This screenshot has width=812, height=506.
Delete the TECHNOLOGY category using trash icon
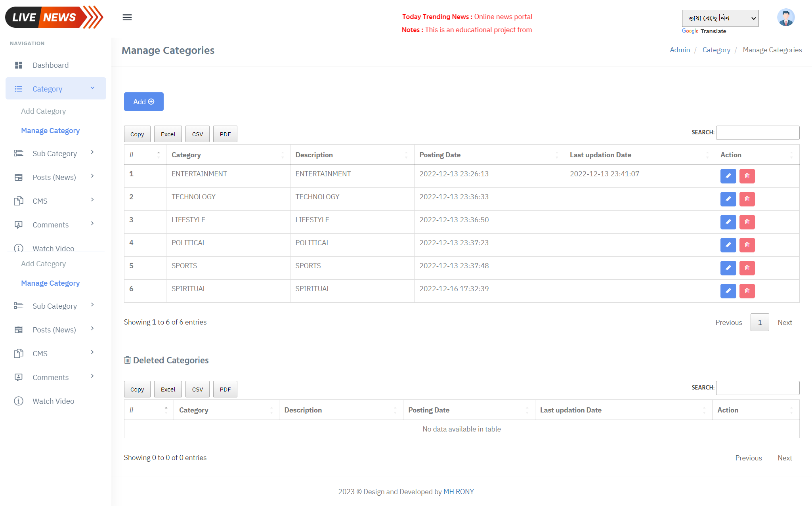pos(747,199)
